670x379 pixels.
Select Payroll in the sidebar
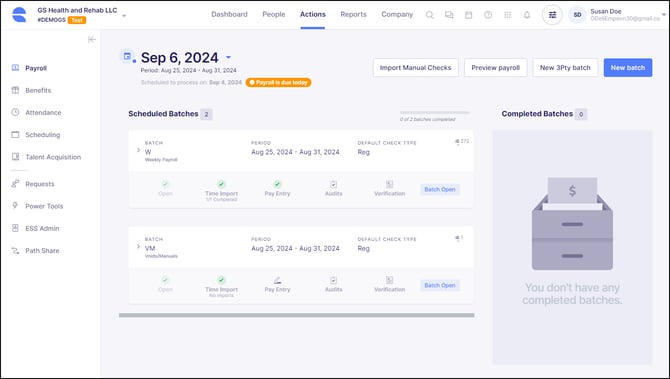(36, 68)
